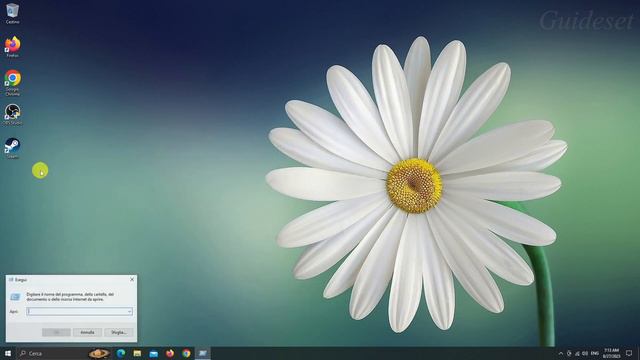Switch the ENG input language indicator
The image size is (640, 360).
coord(595,353)
